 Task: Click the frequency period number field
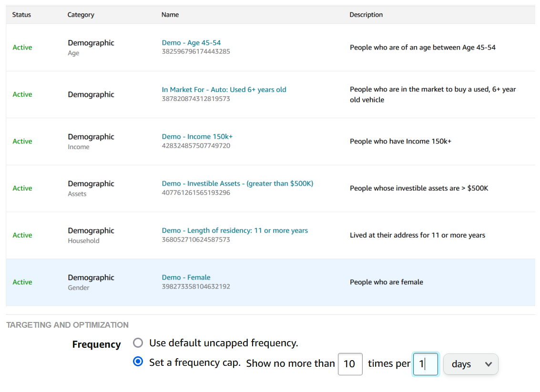425,364
